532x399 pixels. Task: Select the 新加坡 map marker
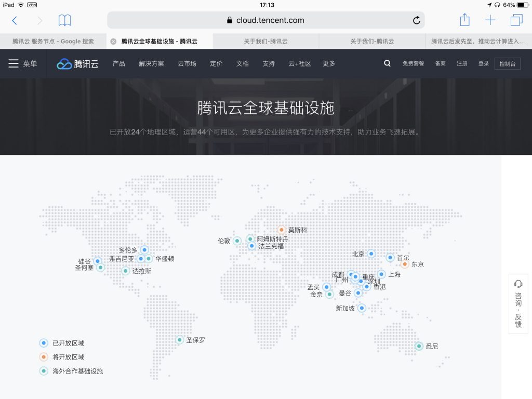pos(362,308)
